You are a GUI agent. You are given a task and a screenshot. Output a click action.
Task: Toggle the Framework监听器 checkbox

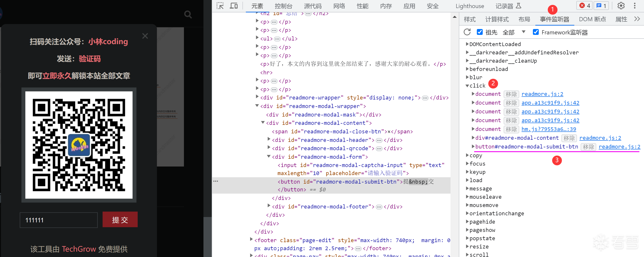click(536, 32)
